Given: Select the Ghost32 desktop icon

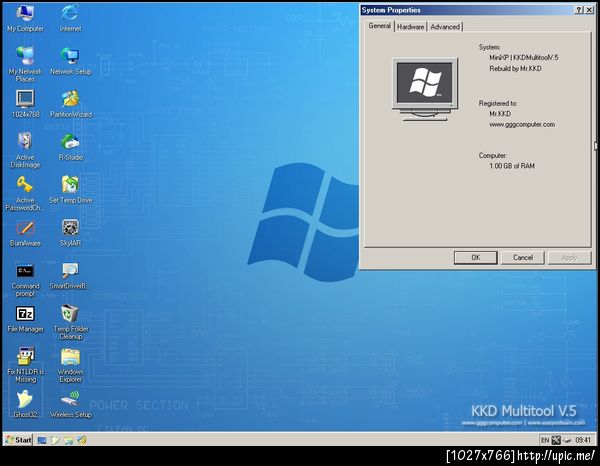Looking at the screenshot, I should (x=25, y=403).
